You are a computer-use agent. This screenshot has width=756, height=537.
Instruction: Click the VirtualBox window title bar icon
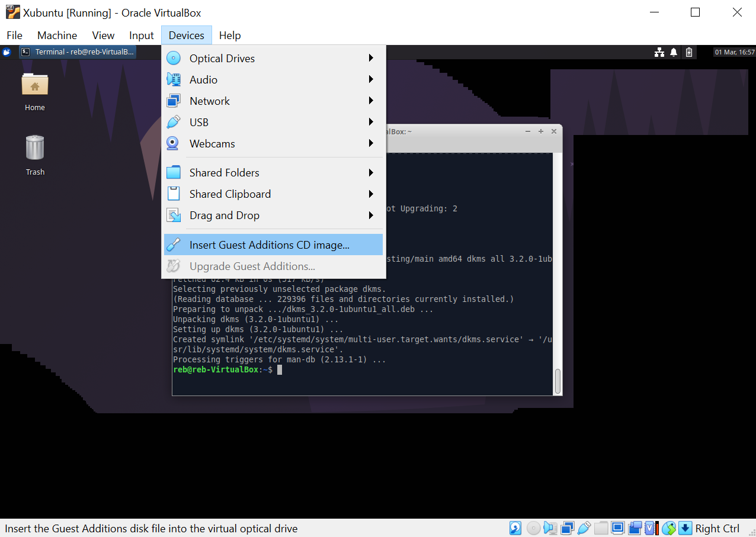[12, 12]
